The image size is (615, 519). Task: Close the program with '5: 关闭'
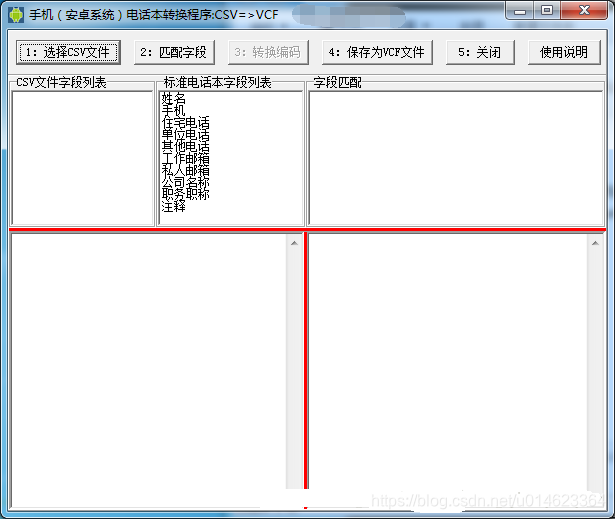pos(480,52)
